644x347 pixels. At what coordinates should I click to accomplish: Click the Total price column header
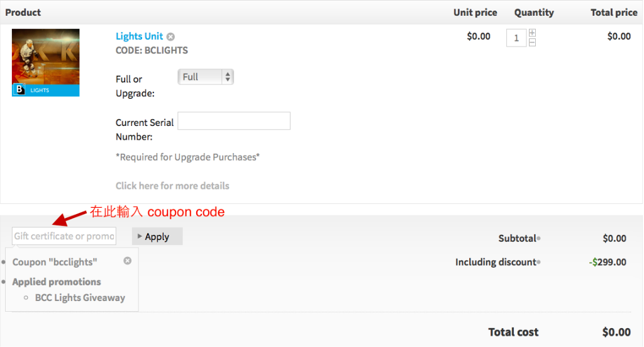click(614, 13)
